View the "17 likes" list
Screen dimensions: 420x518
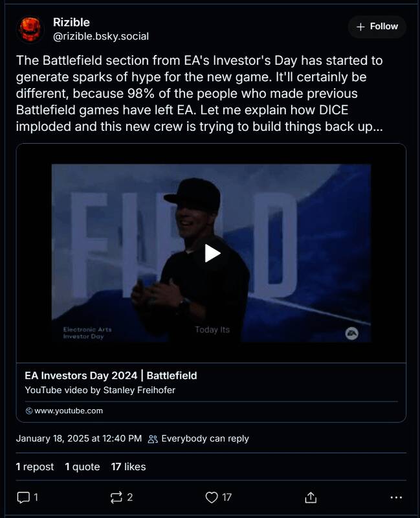coord(128,466)
